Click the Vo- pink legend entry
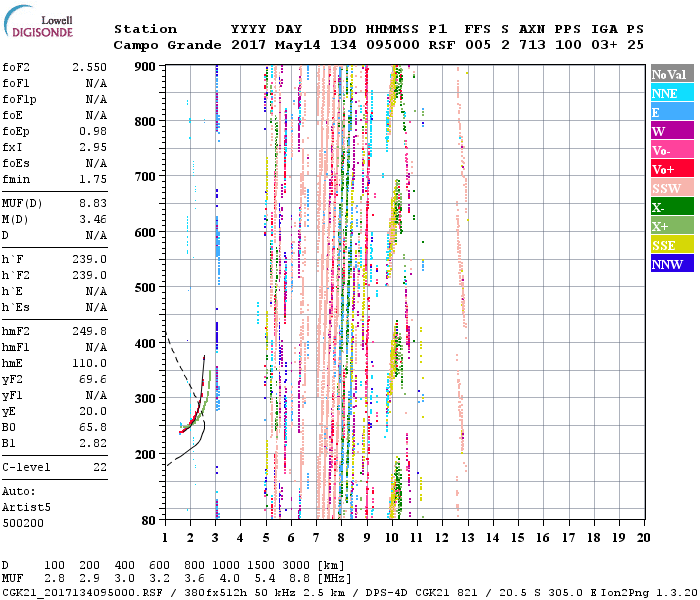 pos(670,150)
